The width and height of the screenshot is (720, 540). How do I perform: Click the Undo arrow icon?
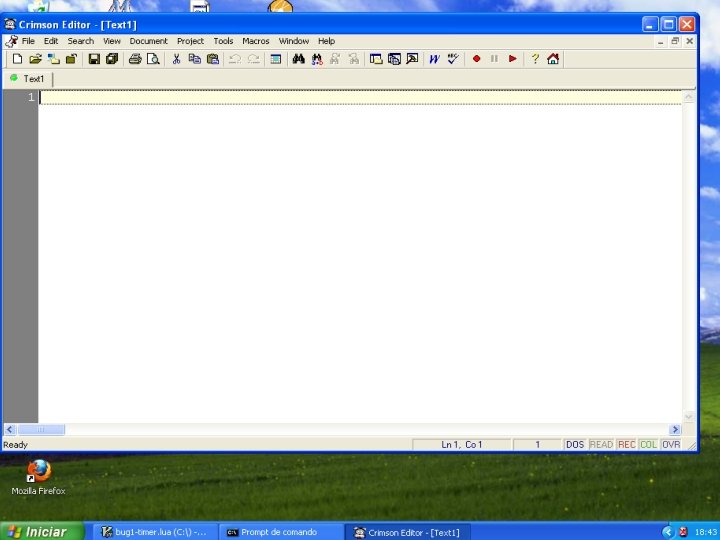235,59
